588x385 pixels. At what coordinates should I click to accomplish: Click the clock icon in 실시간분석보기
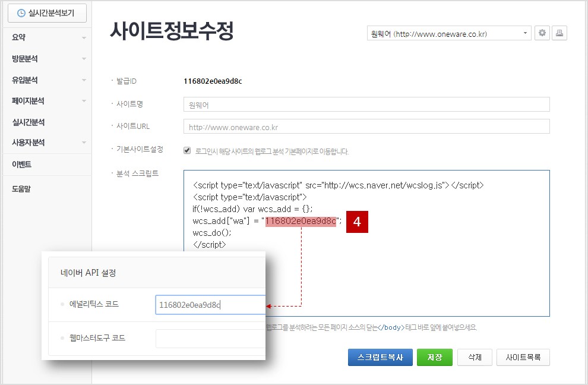pyautogui.click(x=21, y=13)
